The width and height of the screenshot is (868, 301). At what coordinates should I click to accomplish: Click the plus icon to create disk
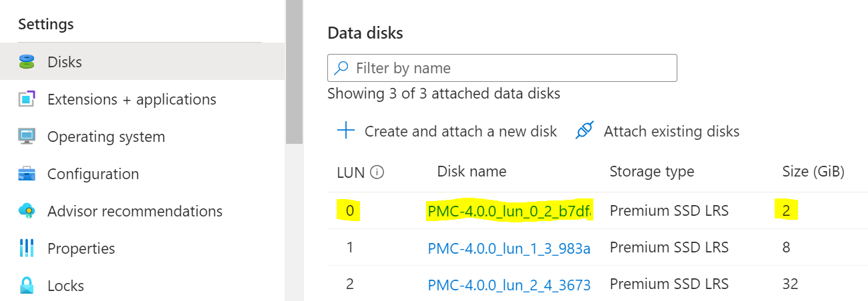point(346,131)
